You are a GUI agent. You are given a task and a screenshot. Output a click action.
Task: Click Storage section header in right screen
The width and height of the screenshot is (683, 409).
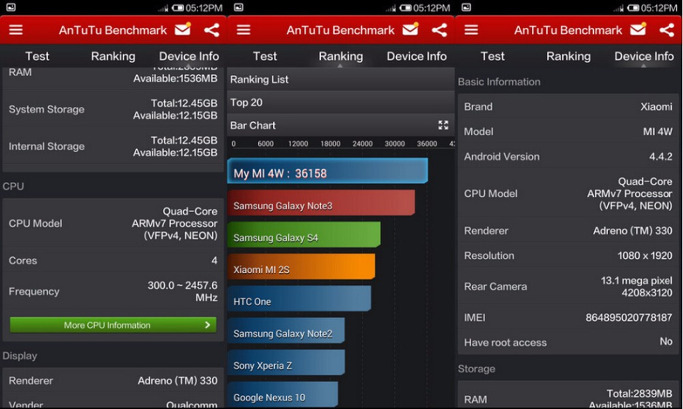[x=477, y=369]
